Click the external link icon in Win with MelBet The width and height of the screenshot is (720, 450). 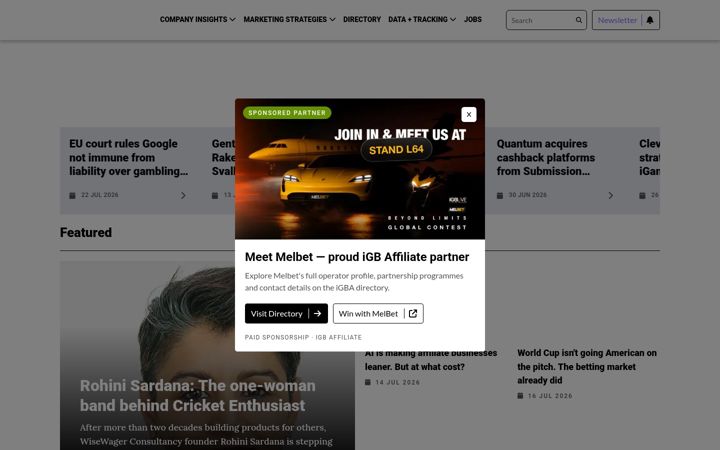(413, 314)
